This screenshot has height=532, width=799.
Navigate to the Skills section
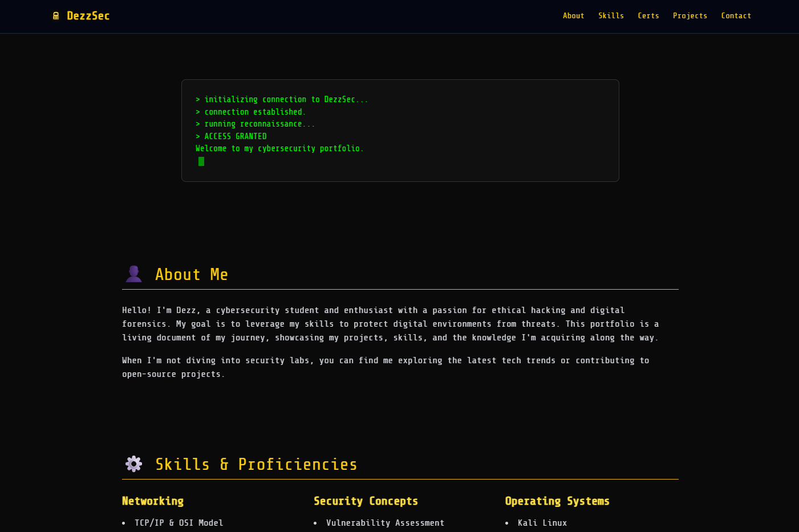click(611, 16)
